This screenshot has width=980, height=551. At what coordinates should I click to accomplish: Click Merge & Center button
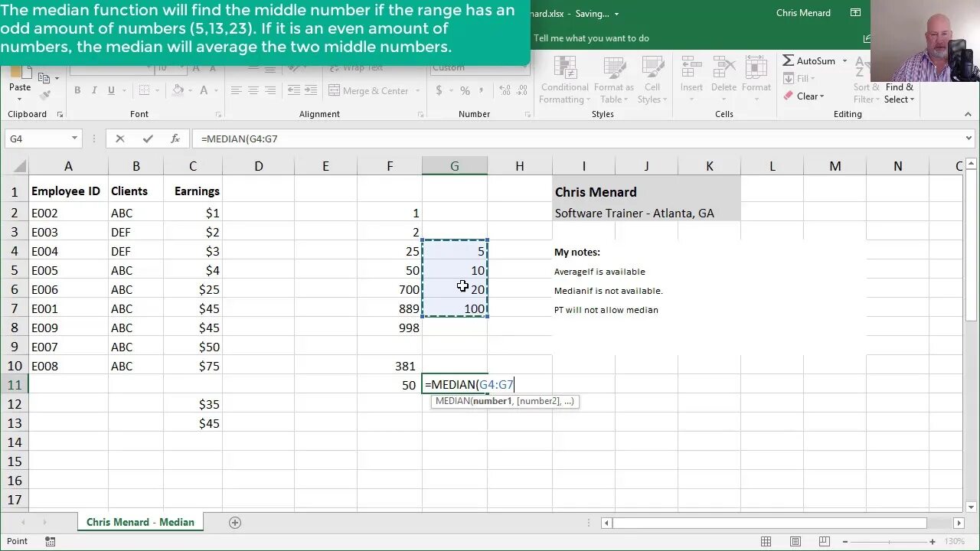pyautogui.click(x=368, y=90)
